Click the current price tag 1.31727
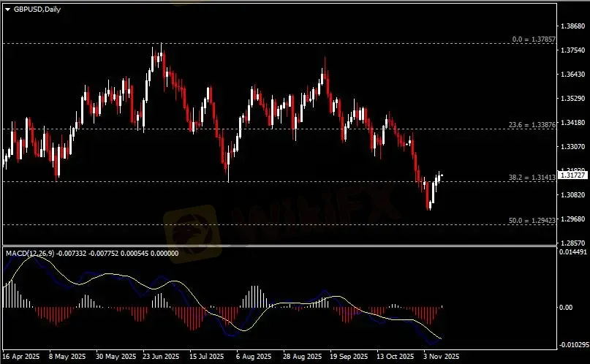The image size is (590, 364). [572, 175]
